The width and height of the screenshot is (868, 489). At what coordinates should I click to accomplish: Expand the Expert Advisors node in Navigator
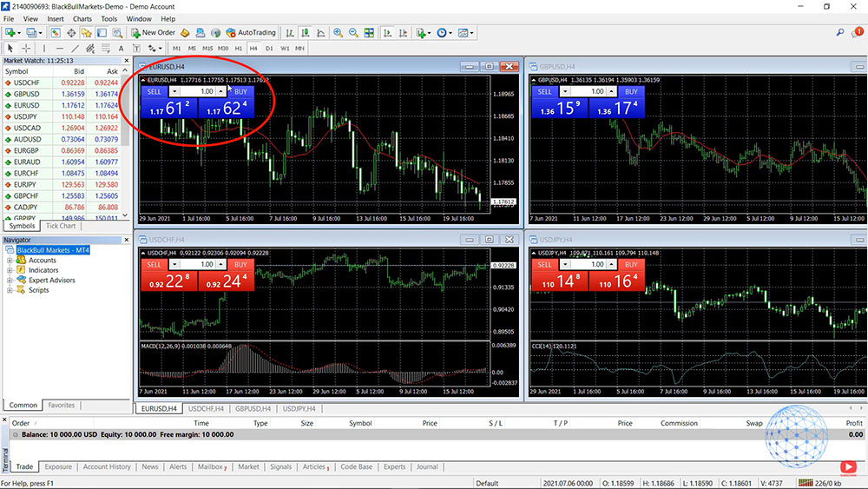click(x=10, y=281)
